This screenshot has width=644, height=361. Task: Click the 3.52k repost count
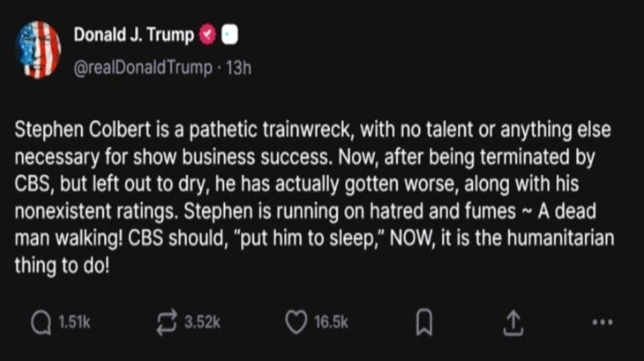click(202, 324)
